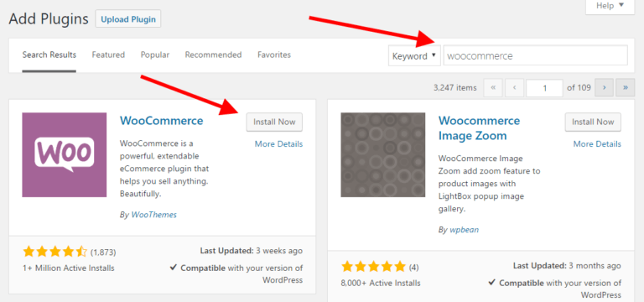Open the Popular plugins tab

coord(155,55)
